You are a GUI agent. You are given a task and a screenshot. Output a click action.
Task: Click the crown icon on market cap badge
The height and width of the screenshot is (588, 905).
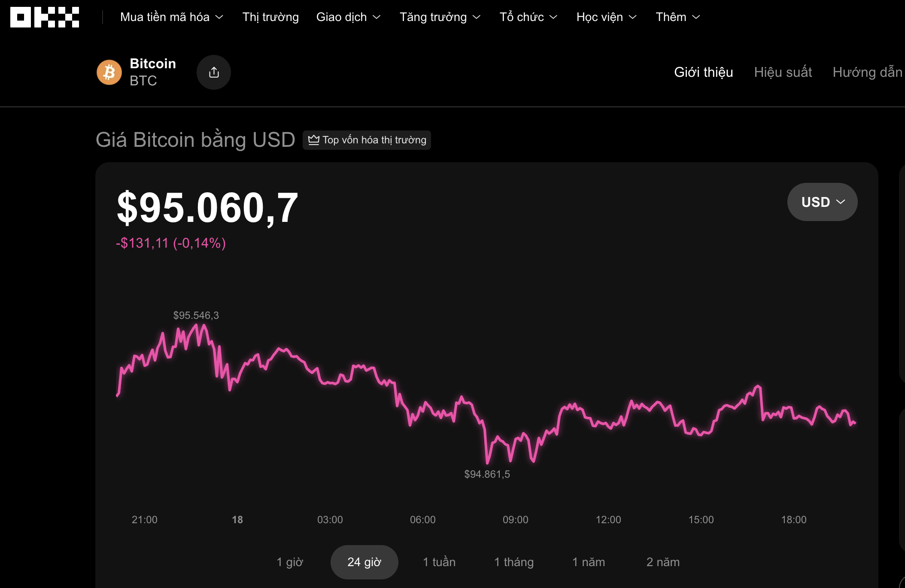(314, 139)
